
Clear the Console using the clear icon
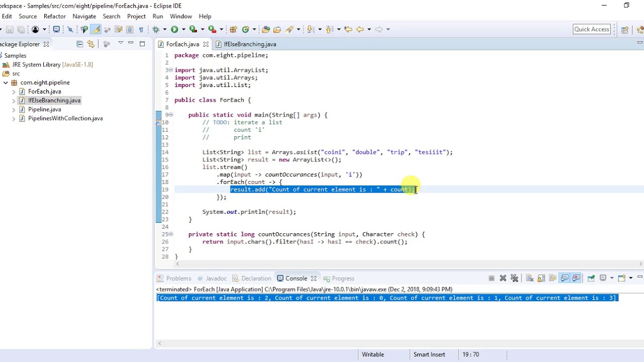(x=529, y=278)
